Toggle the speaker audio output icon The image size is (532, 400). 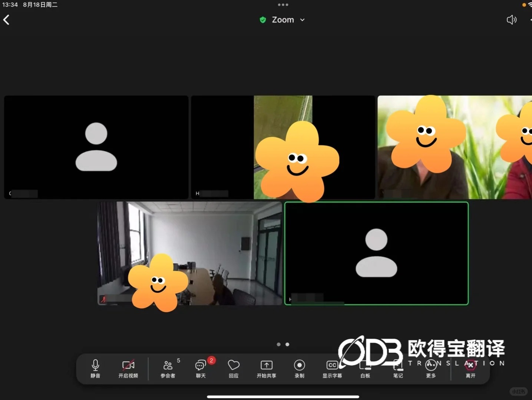[511, 20]
